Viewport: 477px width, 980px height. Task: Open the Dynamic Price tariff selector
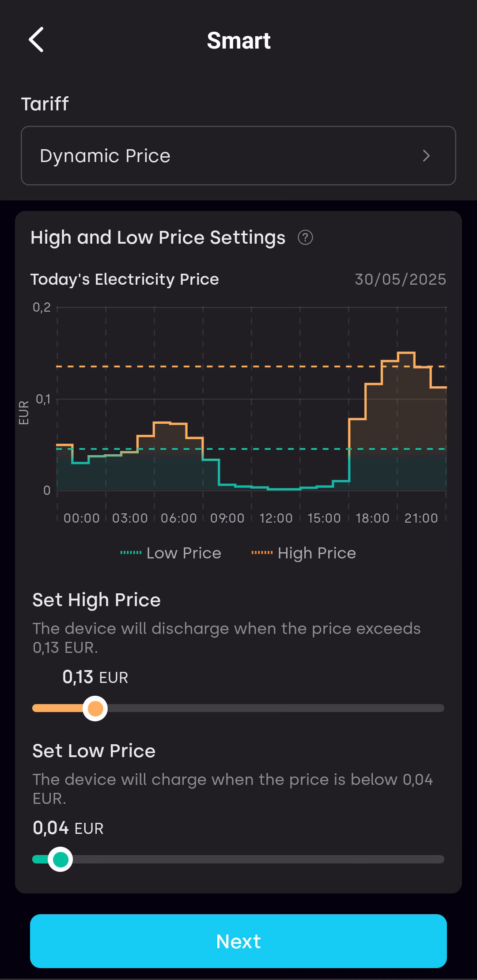coord(238,155)
